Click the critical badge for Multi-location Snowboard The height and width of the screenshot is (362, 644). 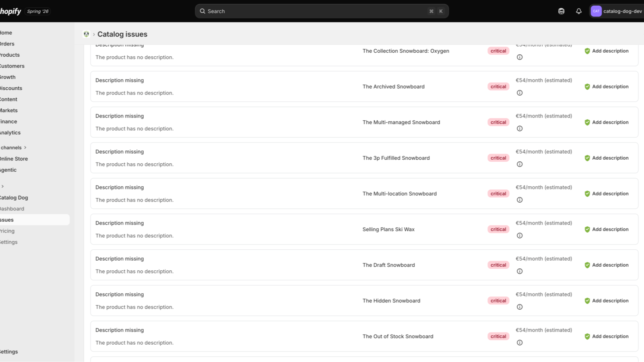498,193
